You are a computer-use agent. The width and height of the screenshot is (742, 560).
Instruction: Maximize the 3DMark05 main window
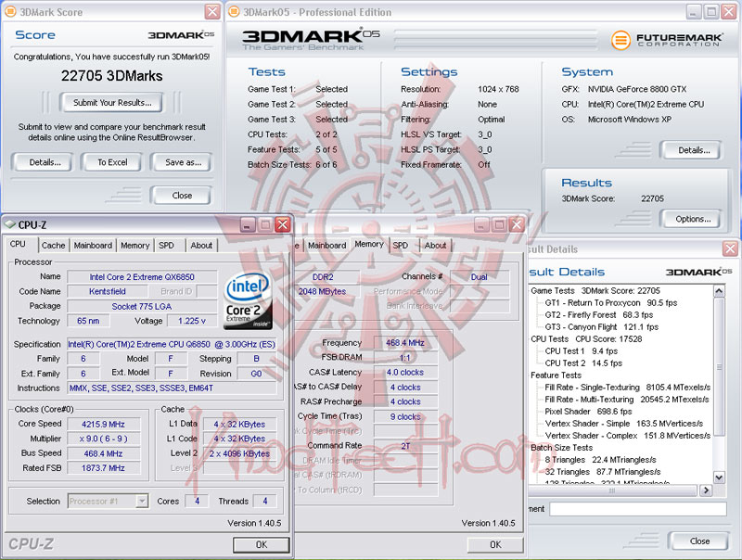point(710,11)
